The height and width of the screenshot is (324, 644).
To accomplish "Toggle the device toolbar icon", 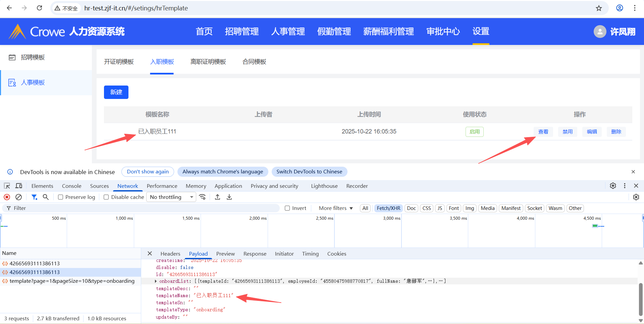I will 19,186.
